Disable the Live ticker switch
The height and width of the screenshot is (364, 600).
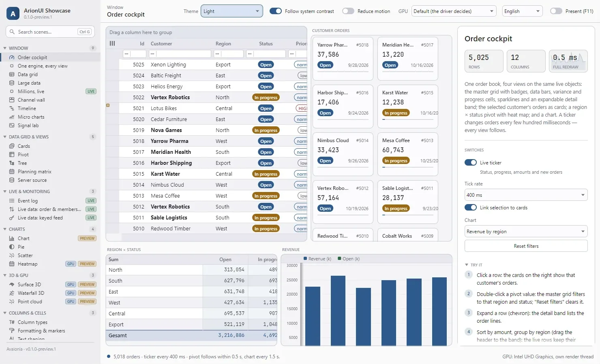pyautogui.click(x=471, y=163)
